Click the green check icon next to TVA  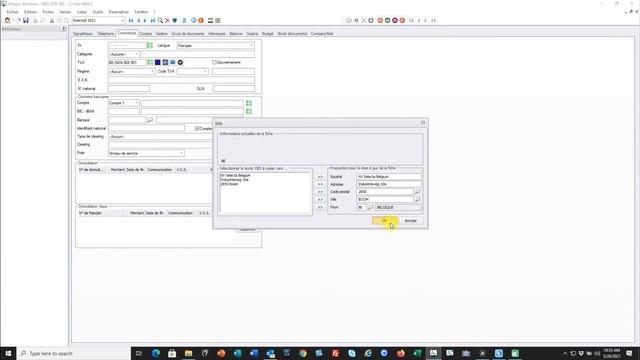(150, 62)
